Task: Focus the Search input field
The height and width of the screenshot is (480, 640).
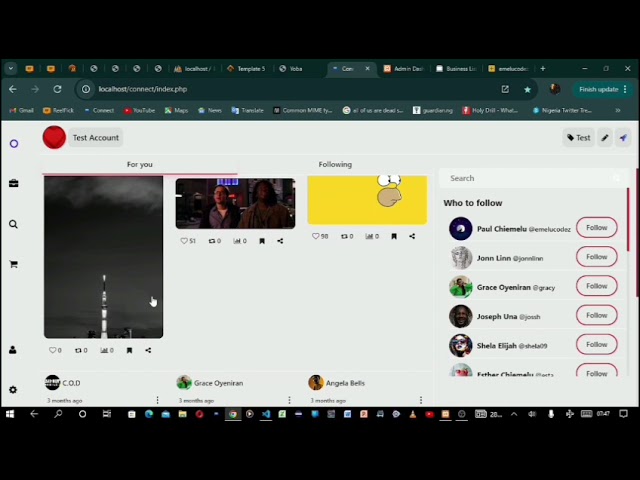Action: click(x=533, y=178)
